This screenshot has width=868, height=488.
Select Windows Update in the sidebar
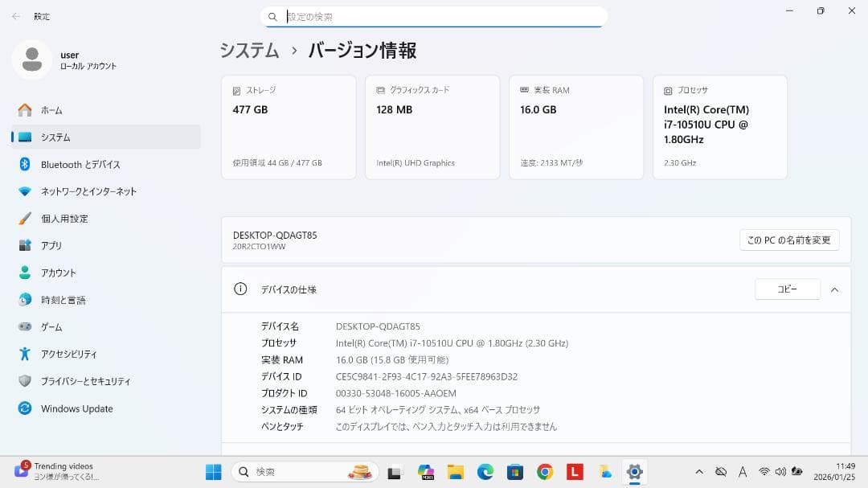(x=77, y=408)
